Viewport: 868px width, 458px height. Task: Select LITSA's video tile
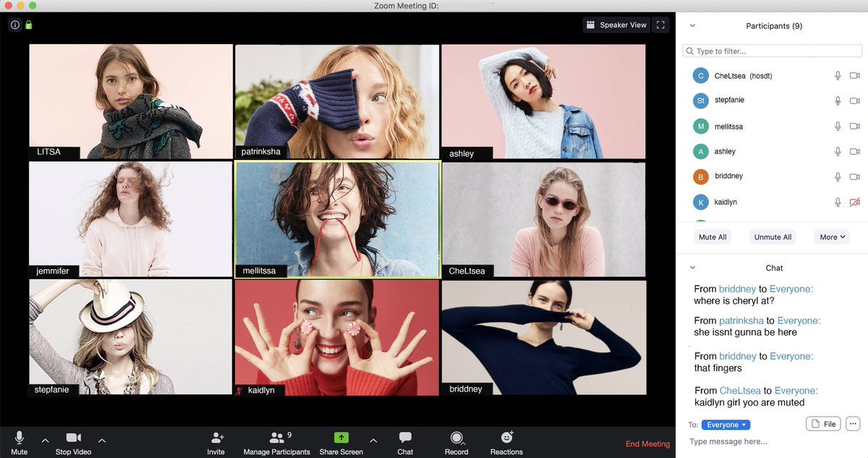131,101
